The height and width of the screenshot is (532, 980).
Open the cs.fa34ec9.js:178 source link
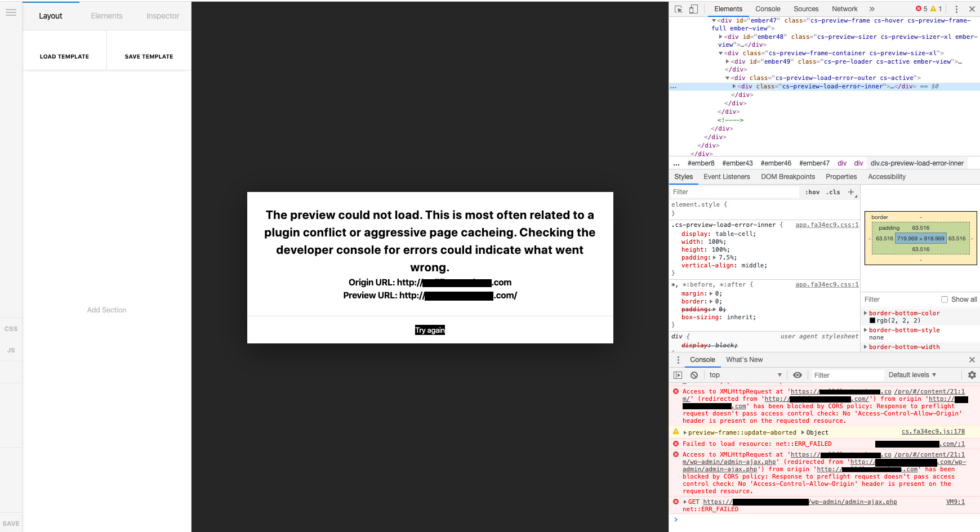tap(933, 432)
